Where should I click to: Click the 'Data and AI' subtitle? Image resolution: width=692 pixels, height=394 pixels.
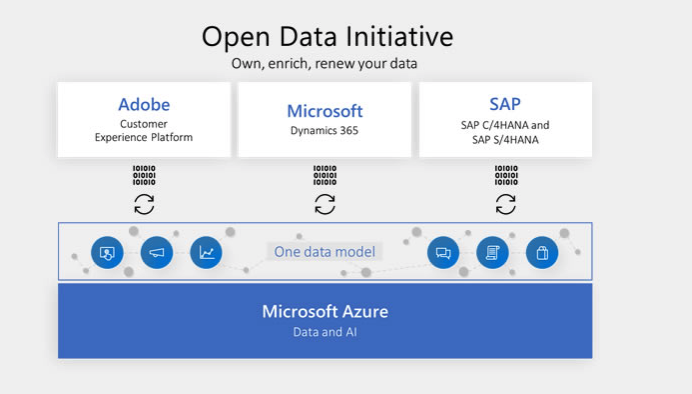(x=325, y=332)
